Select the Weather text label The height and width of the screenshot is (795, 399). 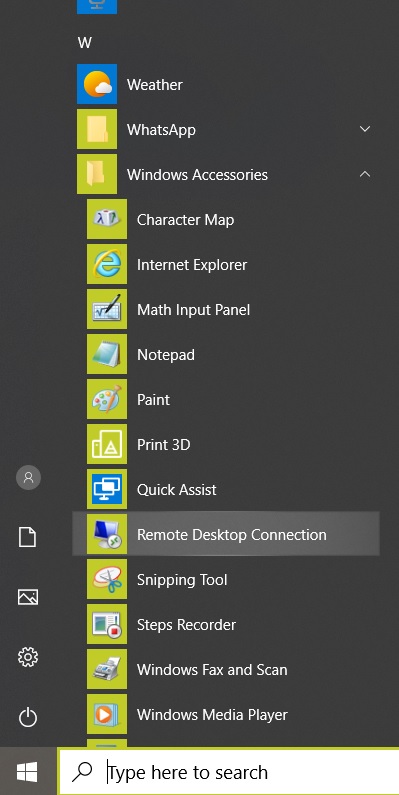(x=155, y=85)
